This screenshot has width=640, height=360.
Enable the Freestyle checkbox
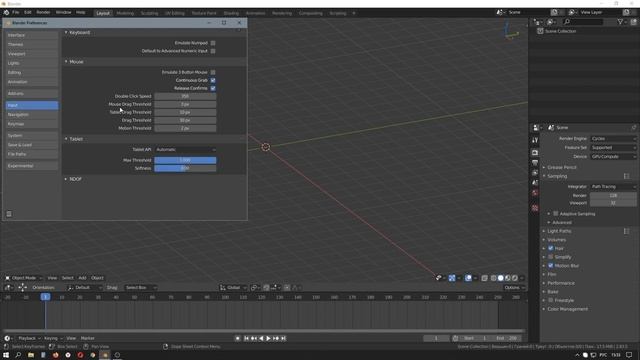pos(551,300)
